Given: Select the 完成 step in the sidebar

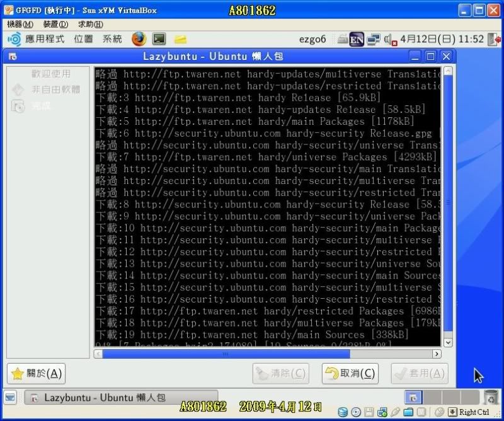Looking at the screenshot, I should (x=41, y=105).
